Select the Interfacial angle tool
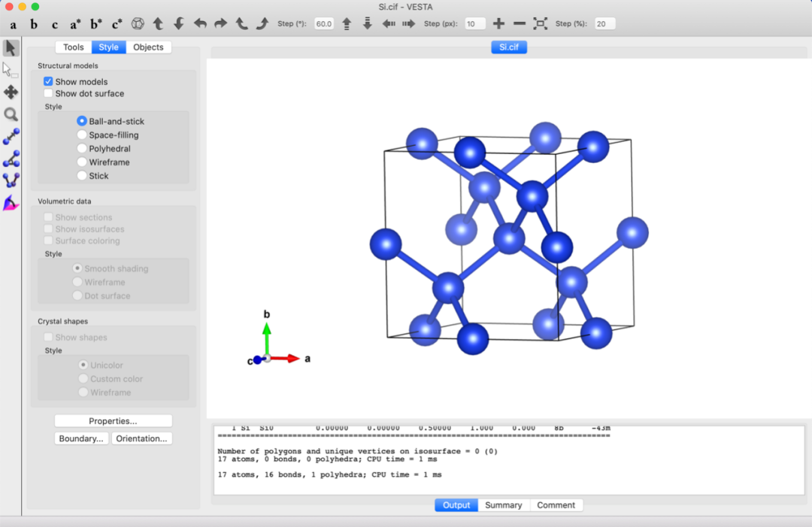Screen dimensions: 812x527 pos(11,203)
